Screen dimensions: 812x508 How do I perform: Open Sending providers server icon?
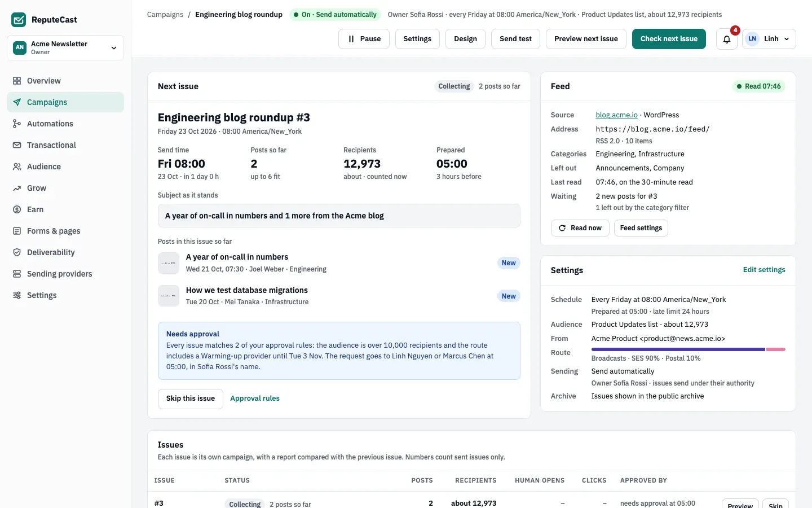tap(17, 274)
